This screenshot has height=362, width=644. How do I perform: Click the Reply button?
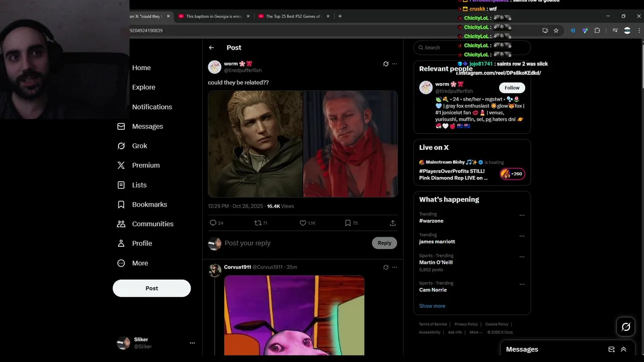point(384,243)
